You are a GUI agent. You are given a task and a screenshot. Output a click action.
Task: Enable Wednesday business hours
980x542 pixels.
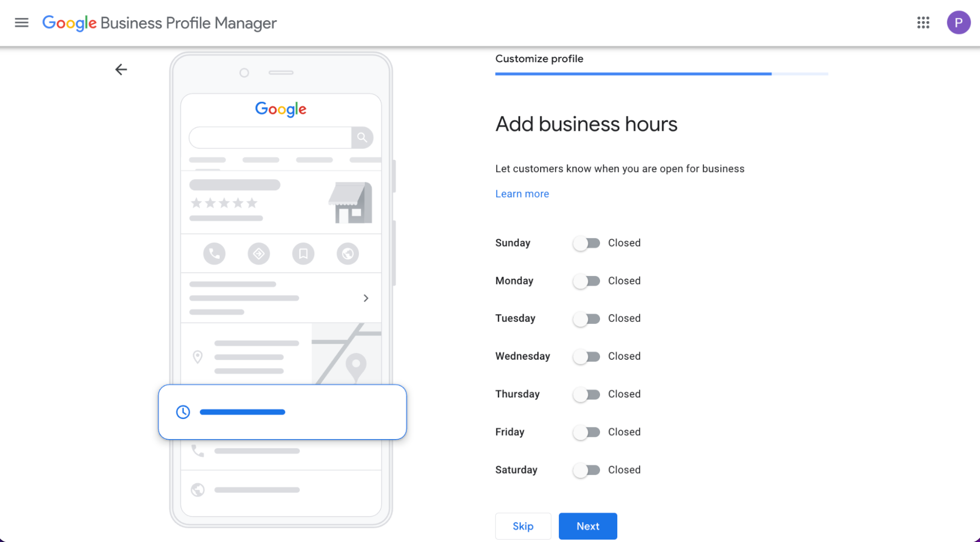point(586,356)
